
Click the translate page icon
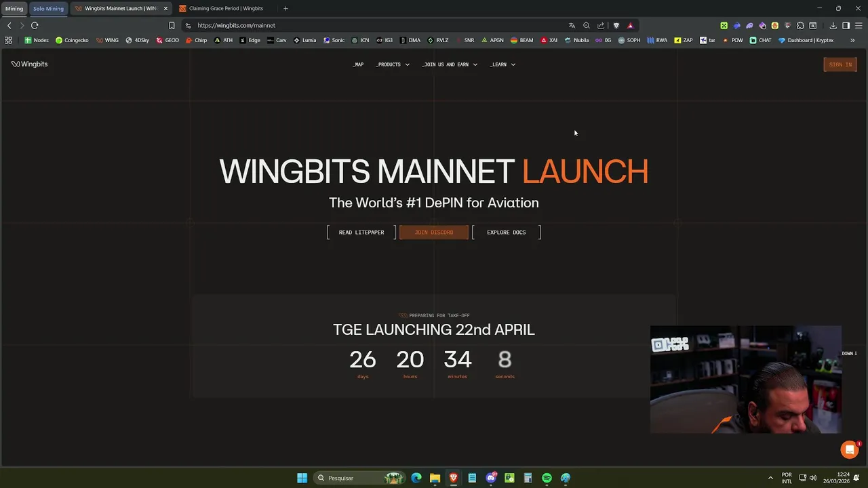coord(572,25)
